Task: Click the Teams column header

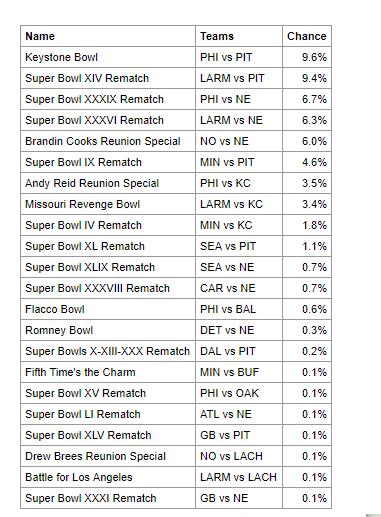Action: pos(217,36)
